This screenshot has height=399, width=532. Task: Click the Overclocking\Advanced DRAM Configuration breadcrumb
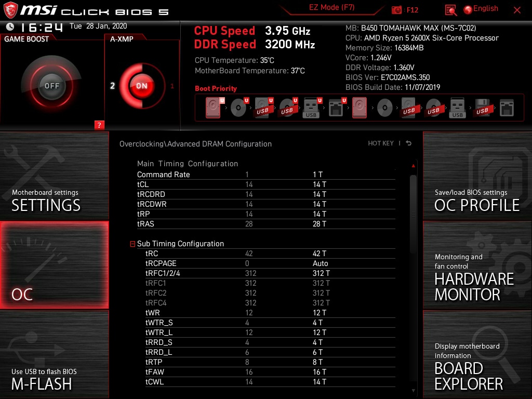(195, 144)
